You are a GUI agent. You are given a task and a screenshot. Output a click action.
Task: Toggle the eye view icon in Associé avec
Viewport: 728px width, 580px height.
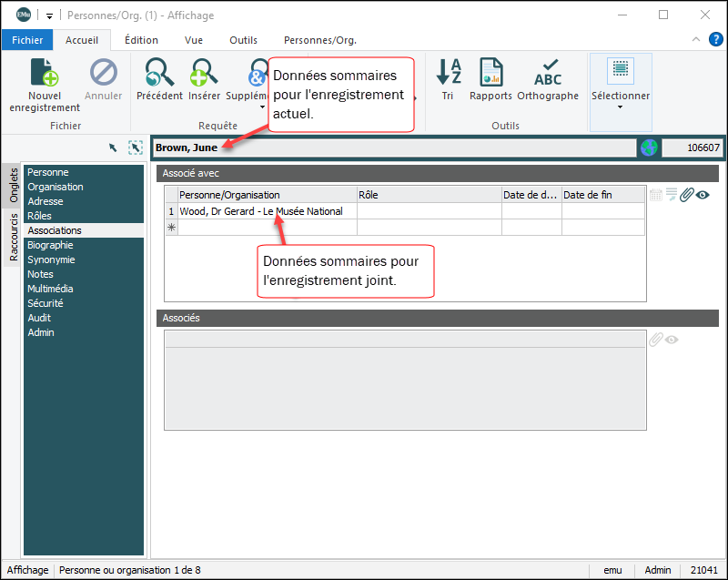pos(703,194)
